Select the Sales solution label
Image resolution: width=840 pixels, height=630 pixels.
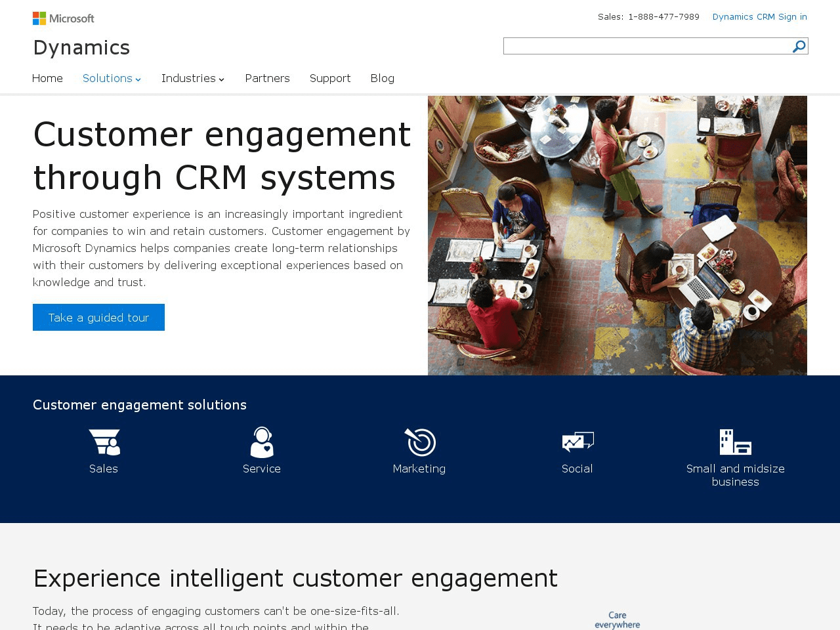point(104,469)
